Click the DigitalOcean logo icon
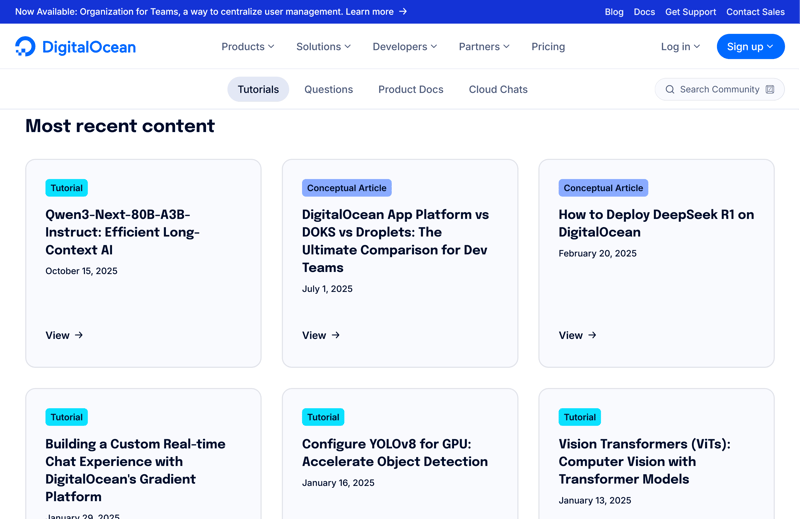The width and height of the screenshot is (800, 519). click(25, 47)
